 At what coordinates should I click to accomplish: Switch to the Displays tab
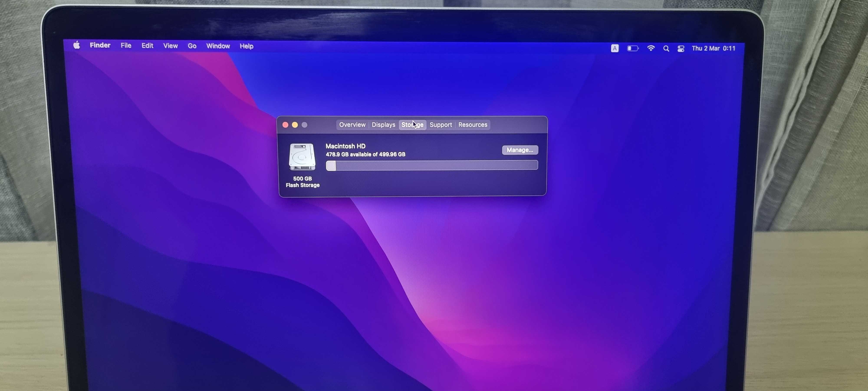(x=383, y=125)
